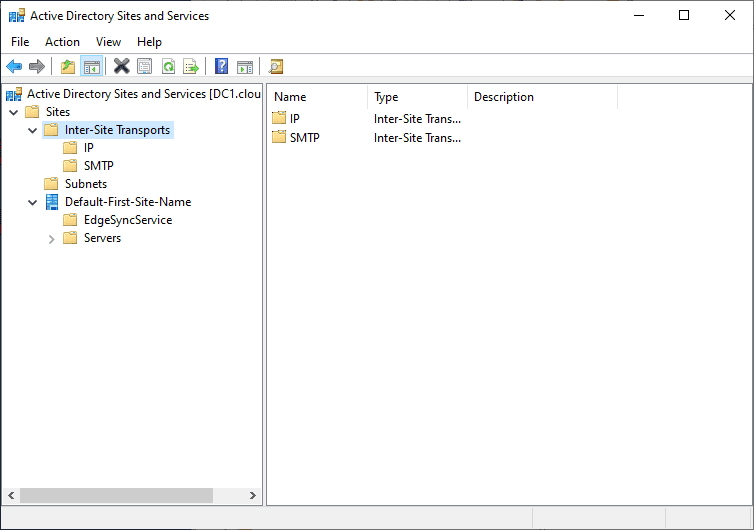The height and width of the screenshot is (530, 754).
Task: Click the root node icon in the tree
Action: 14,94
